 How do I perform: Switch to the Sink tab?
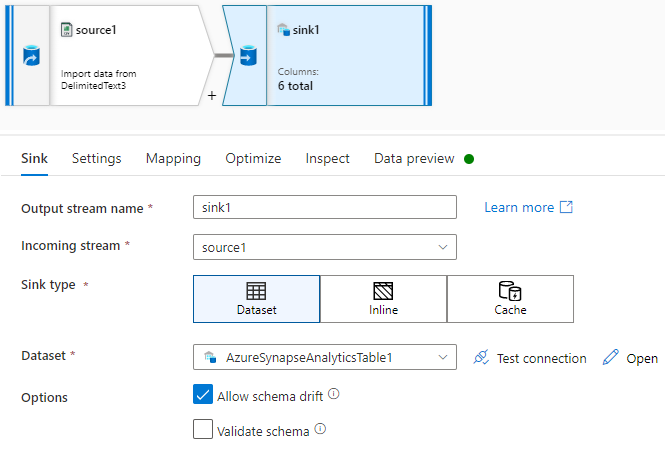(x=34, y=158)
